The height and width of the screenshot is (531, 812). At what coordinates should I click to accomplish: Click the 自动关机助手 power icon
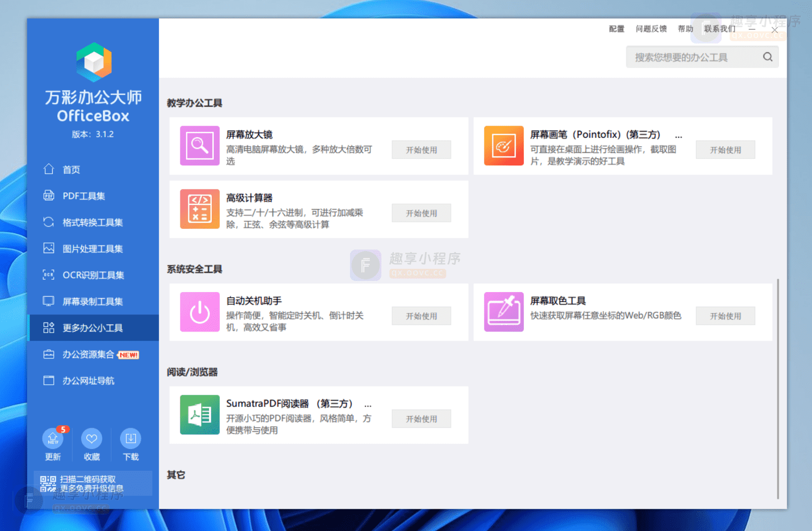(x=200, y=312)
